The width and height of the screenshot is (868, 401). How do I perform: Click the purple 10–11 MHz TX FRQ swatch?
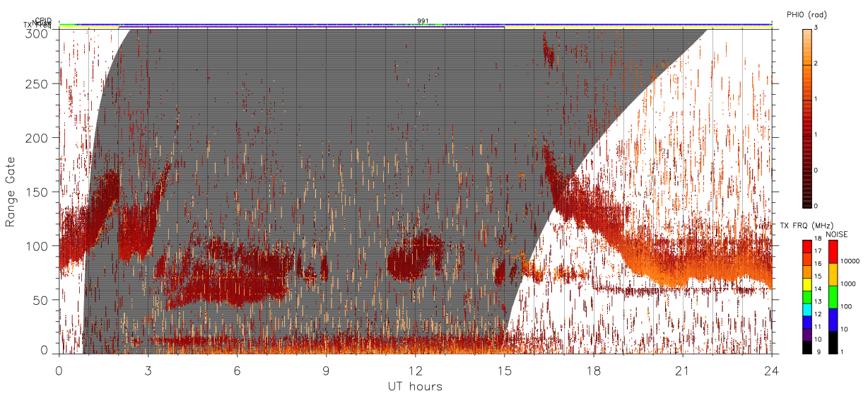[x=807, y=335]
